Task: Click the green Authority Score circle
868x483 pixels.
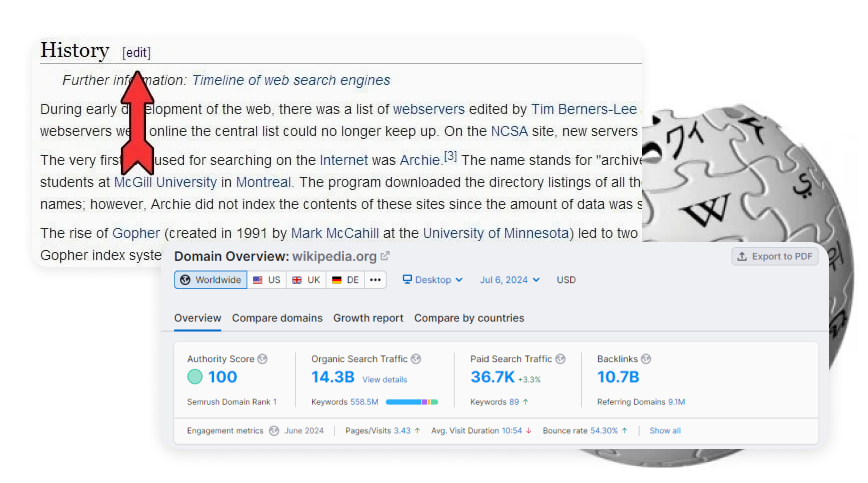Action: 195,377
